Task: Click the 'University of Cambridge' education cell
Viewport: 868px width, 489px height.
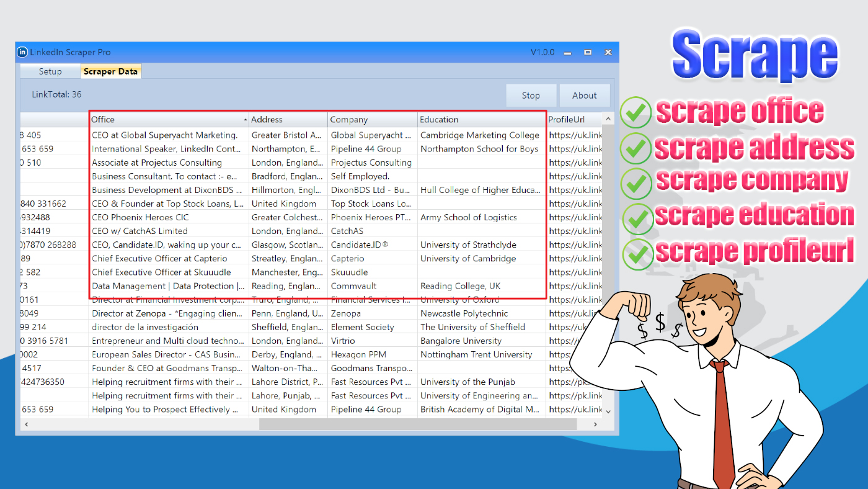Action: tap(482, 258)
